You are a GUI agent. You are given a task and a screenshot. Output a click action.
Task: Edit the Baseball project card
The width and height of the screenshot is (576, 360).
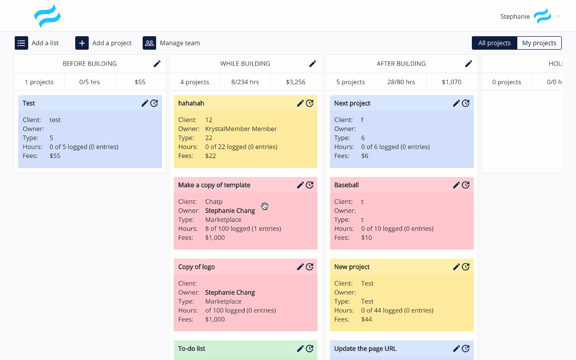click(x=456, y=185)
